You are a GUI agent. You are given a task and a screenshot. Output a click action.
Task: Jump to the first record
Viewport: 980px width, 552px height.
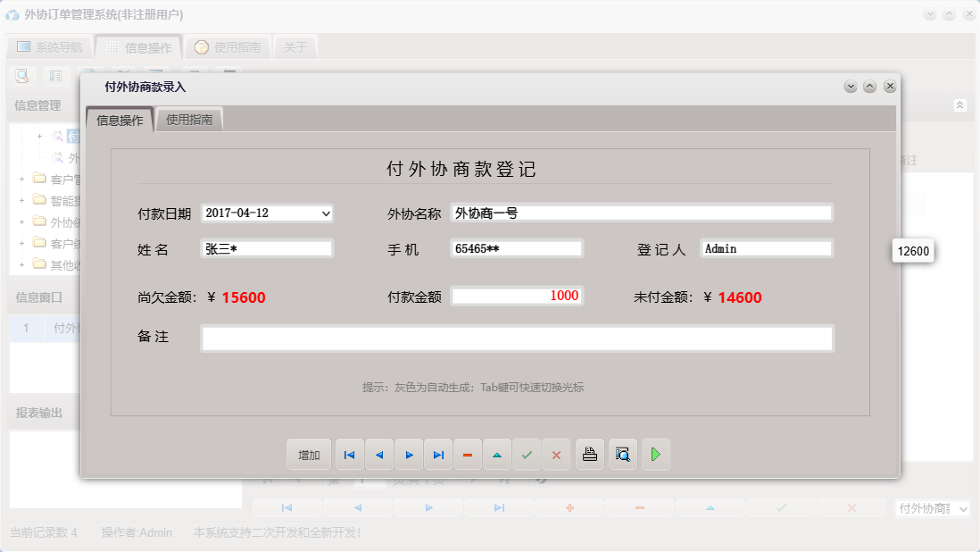tap(349, 455)
